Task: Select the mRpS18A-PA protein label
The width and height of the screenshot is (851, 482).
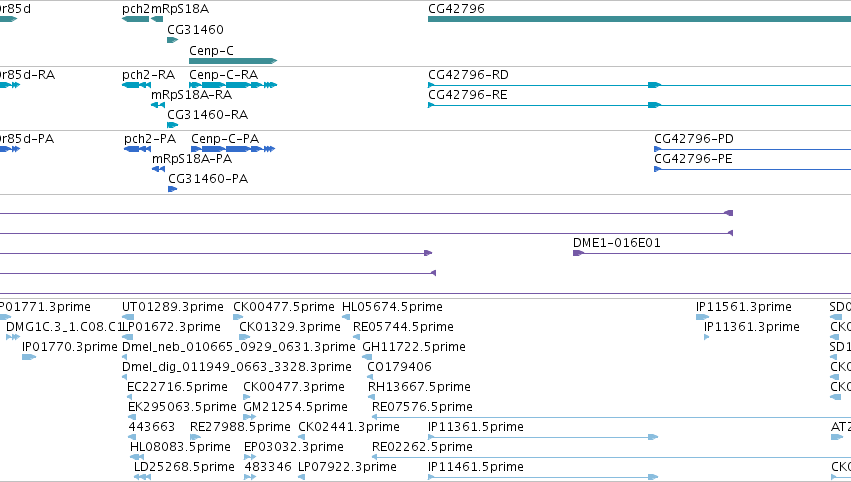Action: coord(192,158)
